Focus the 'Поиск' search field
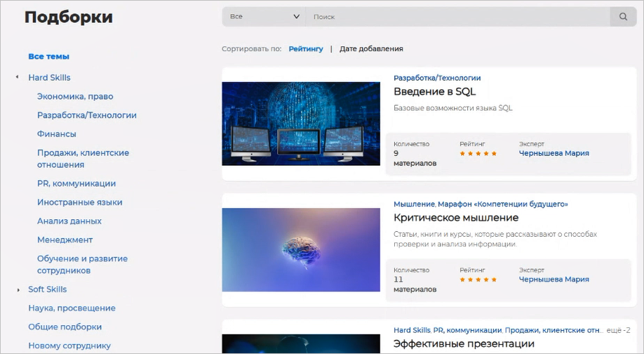Viewport: 644px width, 354px height. [x=457, y=17]
